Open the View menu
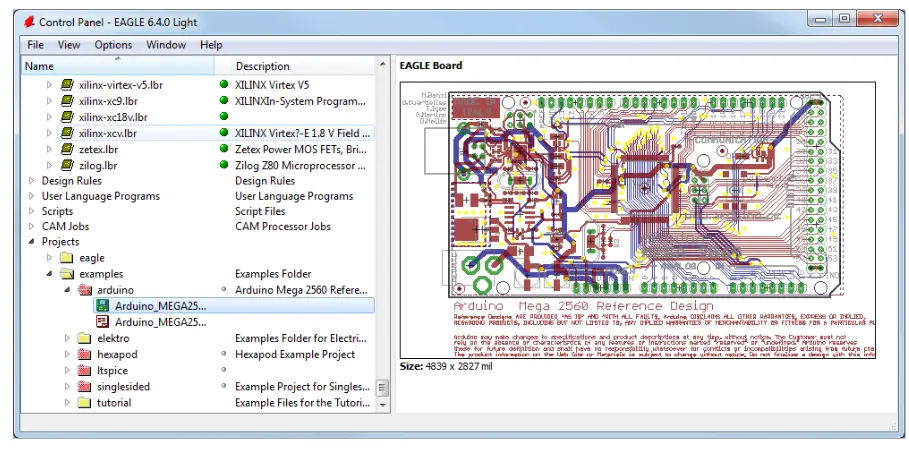 tap(69, 45)
